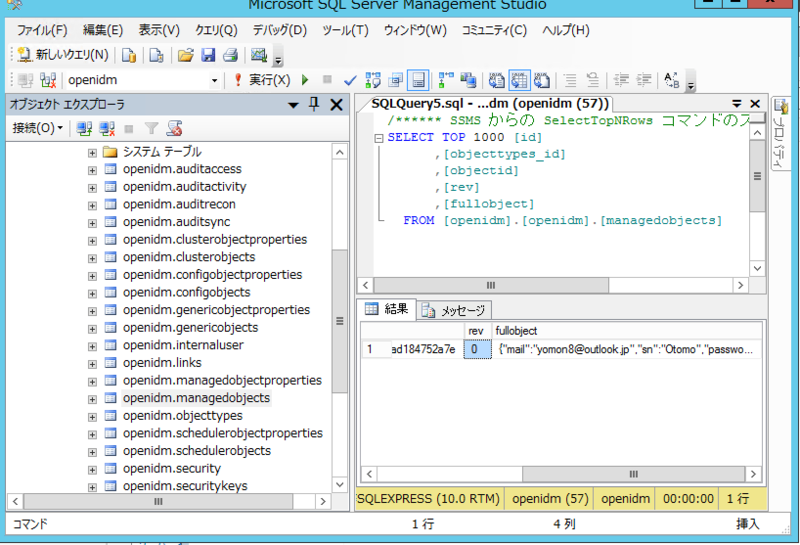This screenshot has width=800, height=545.
Task: Toggle Results to Text icon
Action: (496, 80)
